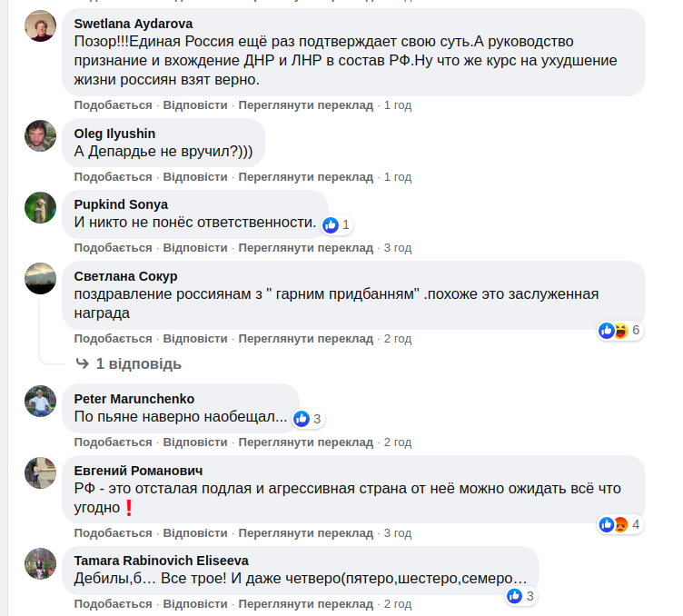Reply to Oleg Ilyushin's comment

click(x=195, y=176)
